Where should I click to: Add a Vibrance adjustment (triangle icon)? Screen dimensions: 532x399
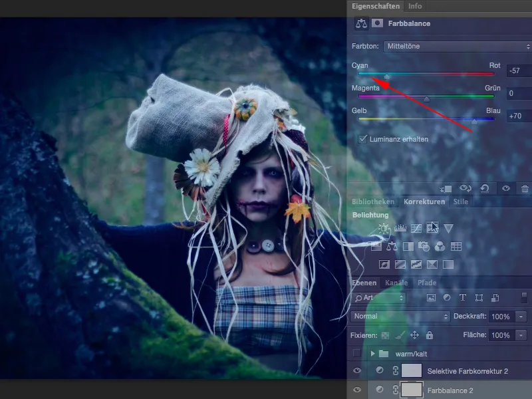[x=448, y=228]
